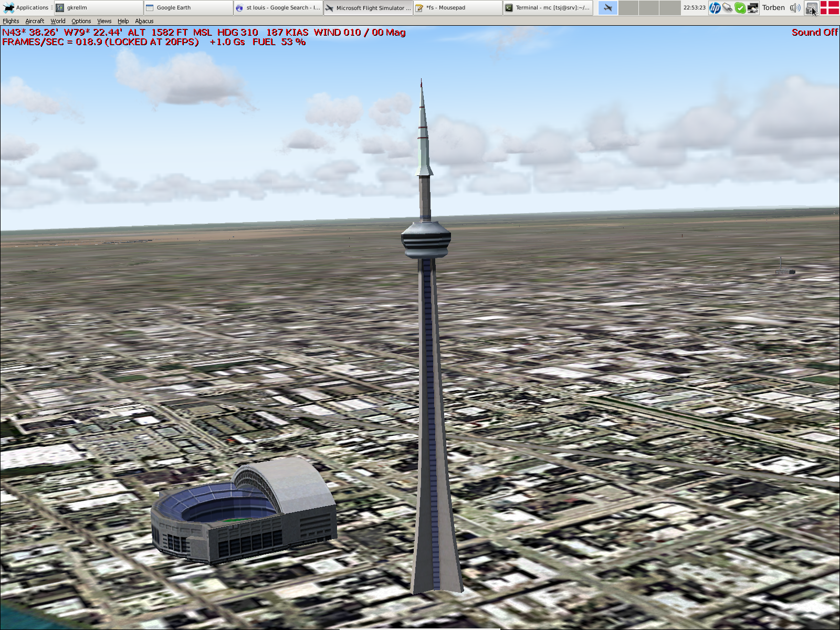Click the green checkmark tray icon
The height and width of the screenshot is (630, 840).
tap(740, 7)
